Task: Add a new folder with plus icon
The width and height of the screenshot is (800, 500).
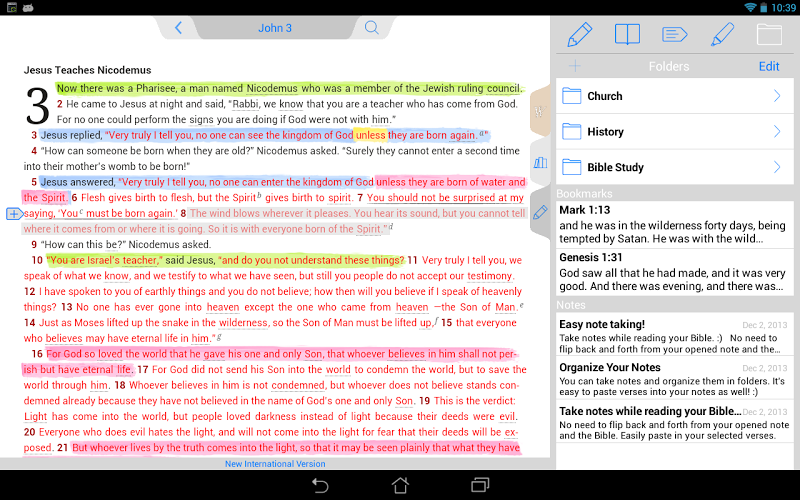Action: [574, 66]
